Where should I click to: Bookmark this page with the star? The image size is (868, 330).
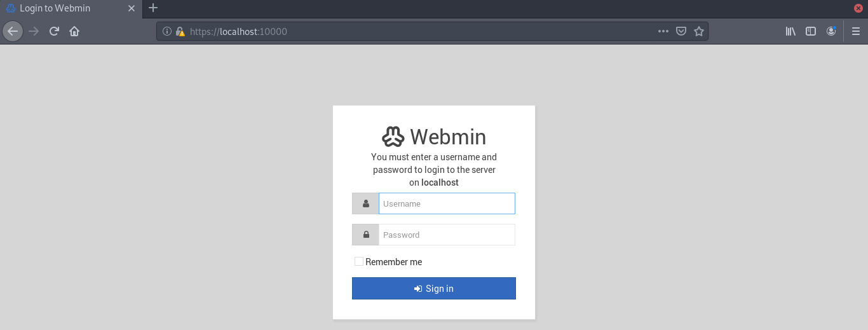tap(699, 31)
